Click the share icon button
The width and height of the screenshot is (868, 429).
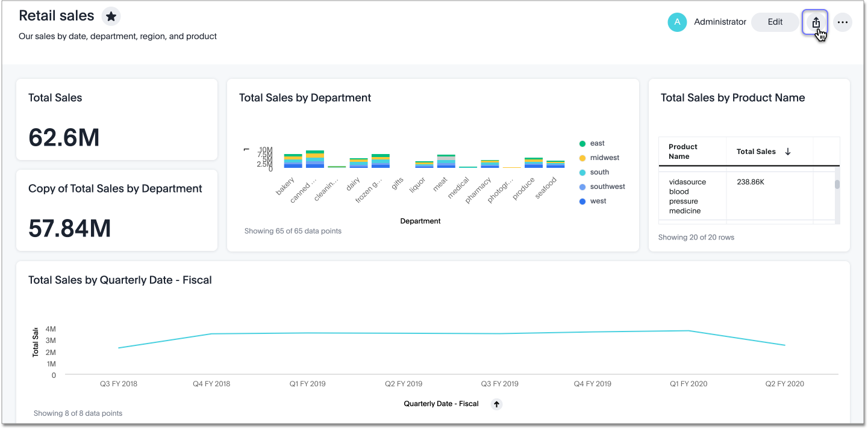816,22
